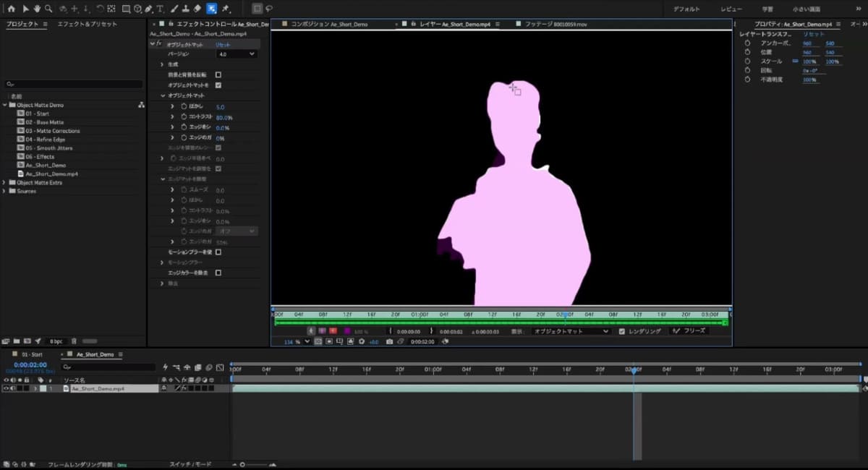Select the Pen tool
The height and width of the screenshot is (470, 868).
(148, 9)
